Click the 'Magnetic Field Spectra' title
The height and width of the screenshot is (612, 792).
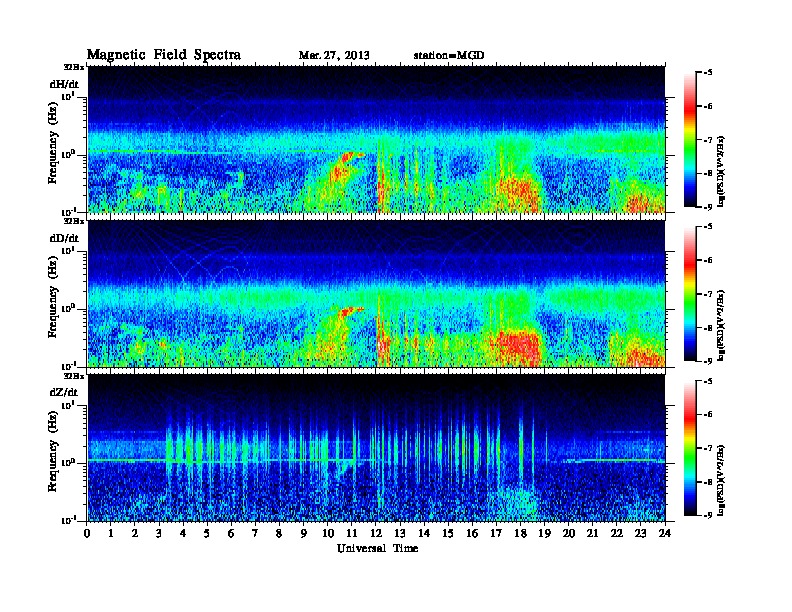coord(164,55)
